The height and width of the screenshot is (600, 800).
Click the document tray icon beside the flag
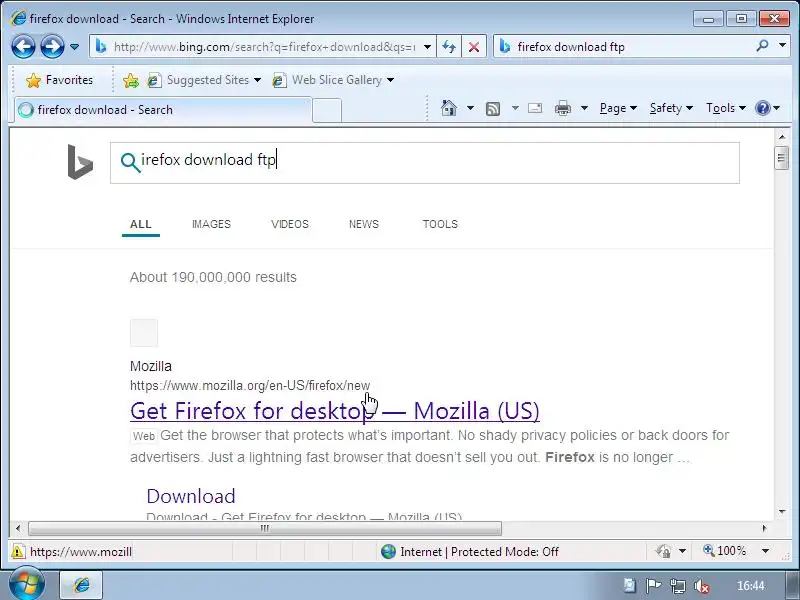pyautogui.click(x=629, y=586)
